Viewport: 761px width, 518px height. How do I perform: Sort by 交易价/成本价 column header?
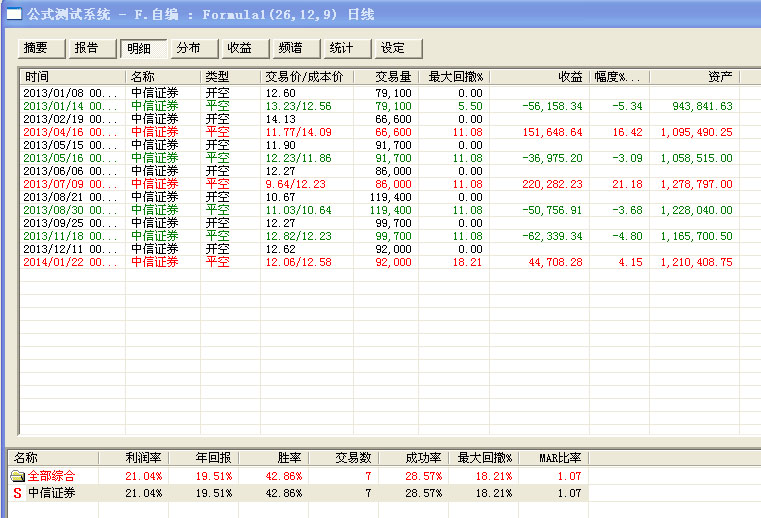click(x=307, y=77)
